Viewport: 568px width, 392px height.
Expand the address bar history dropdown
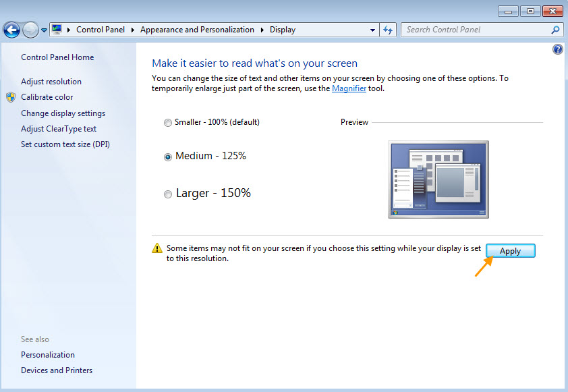tap(373, 30)
